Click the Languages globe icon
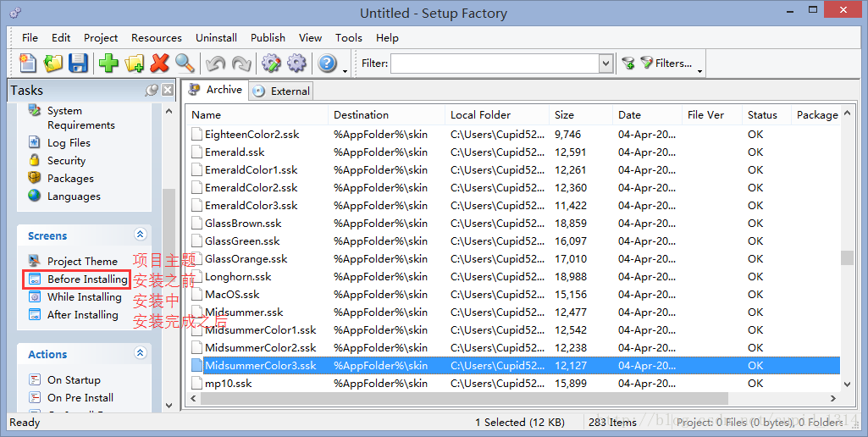Viewport: 868px width, 437px height. click(35, 196)
